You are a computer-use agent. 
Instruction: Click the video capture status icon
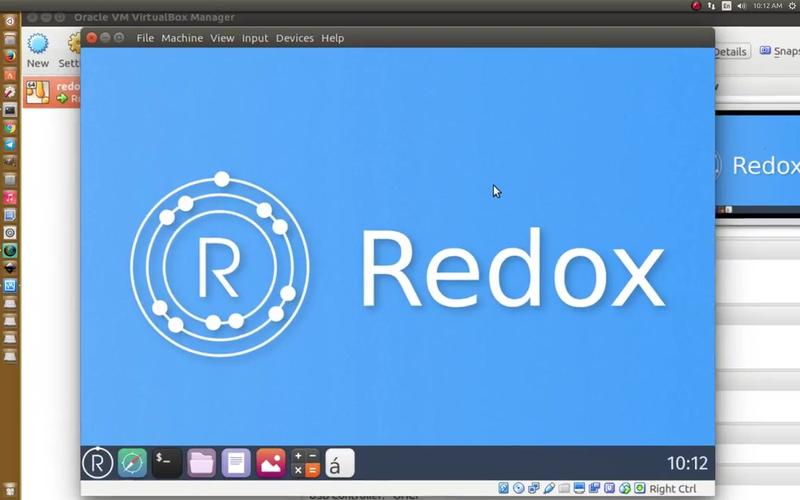594,488
